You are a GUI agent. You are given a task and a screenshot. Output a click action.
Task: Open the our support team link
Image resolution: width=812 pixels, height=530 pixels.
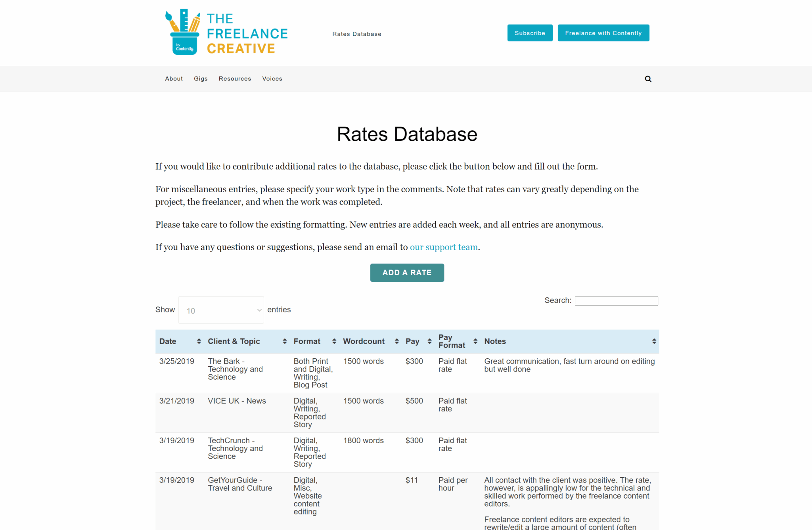pyautogui.click(x=444, y=247)
